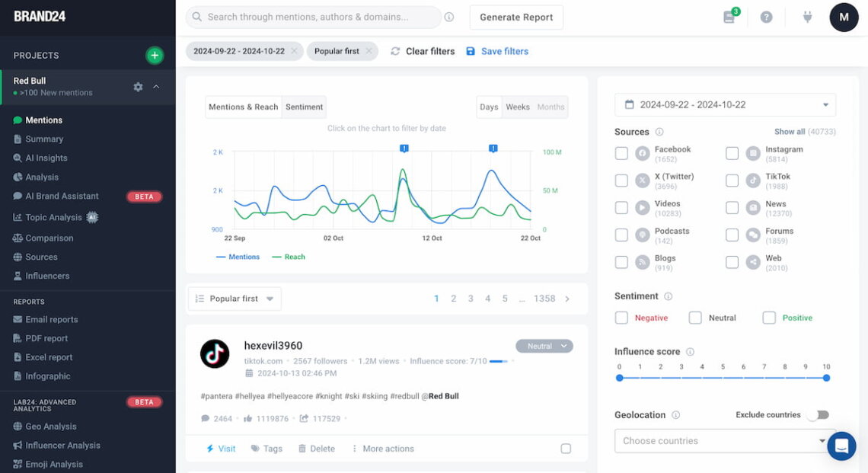Open Comparison page
Image resolution: width=868 pixels, height=473 pixels.
[x=49, y=238]
